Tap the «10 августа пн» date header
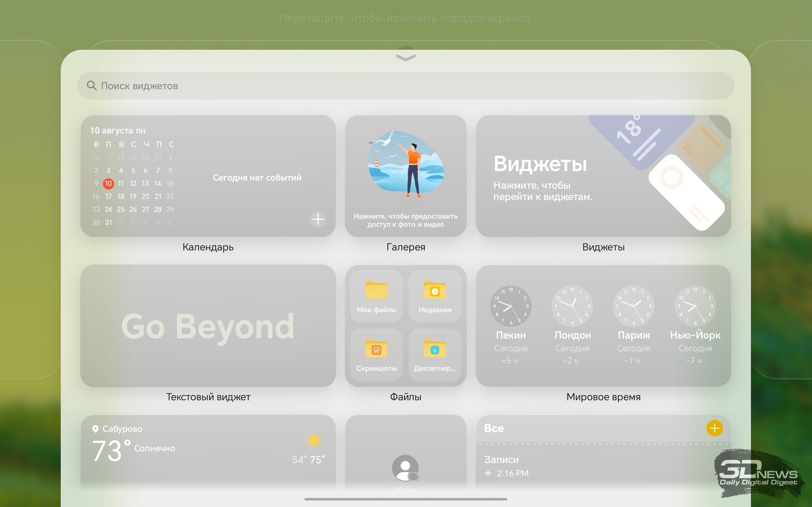Viewport: 812px width, 507px height. point(118,130)
